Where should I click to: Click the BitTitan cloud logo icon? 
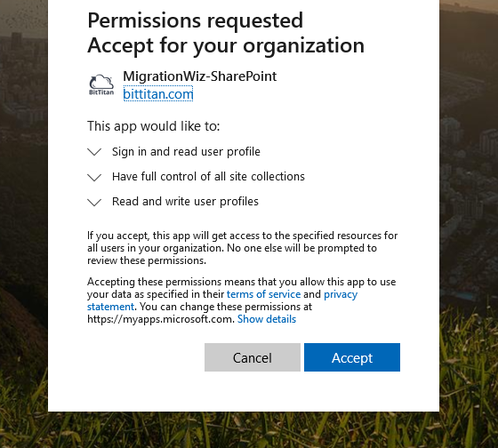(101, 84)
